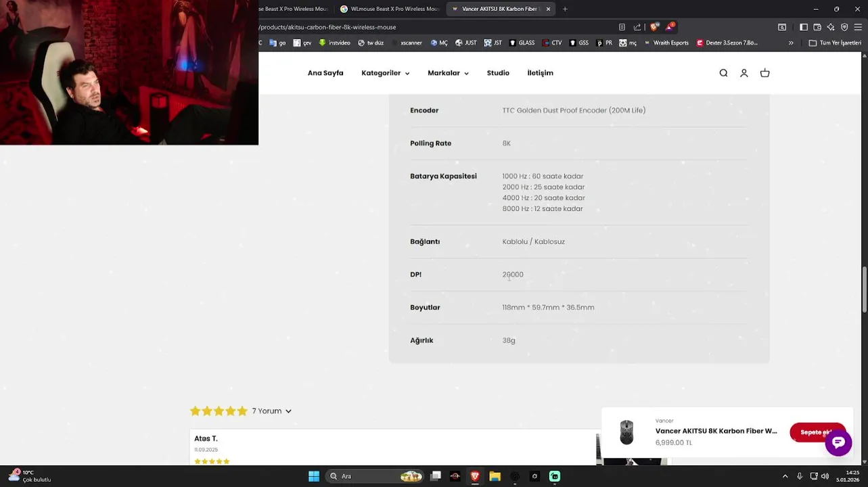The image size is (868, 487).
Task: Open the Studio menu item
Action: 498,73
